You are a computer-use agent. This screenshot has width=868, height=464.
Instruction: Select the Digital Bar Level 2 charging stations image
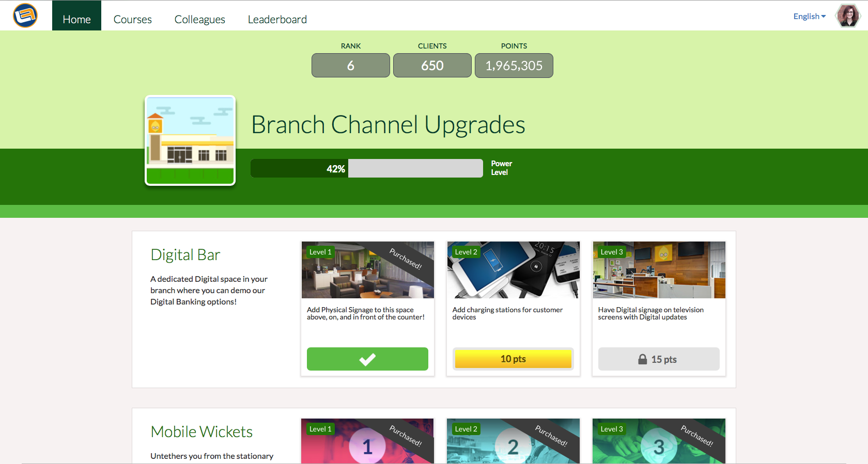pos(514,270)
